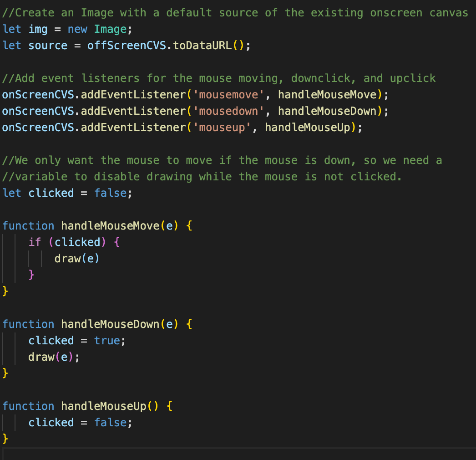Click the 'Image' class name after new
476x460 pixels.
pyautogui.click(x=110, y=29)
